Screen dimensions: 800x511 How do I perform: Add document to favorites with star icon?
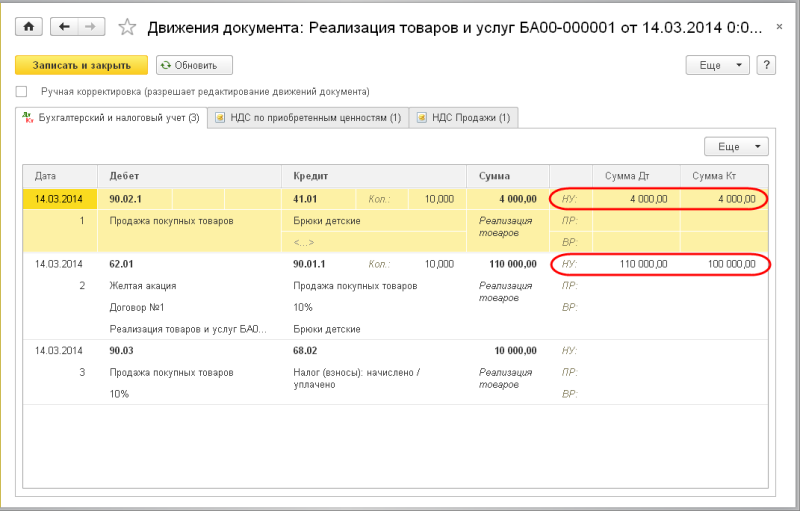tap(127, 27)
